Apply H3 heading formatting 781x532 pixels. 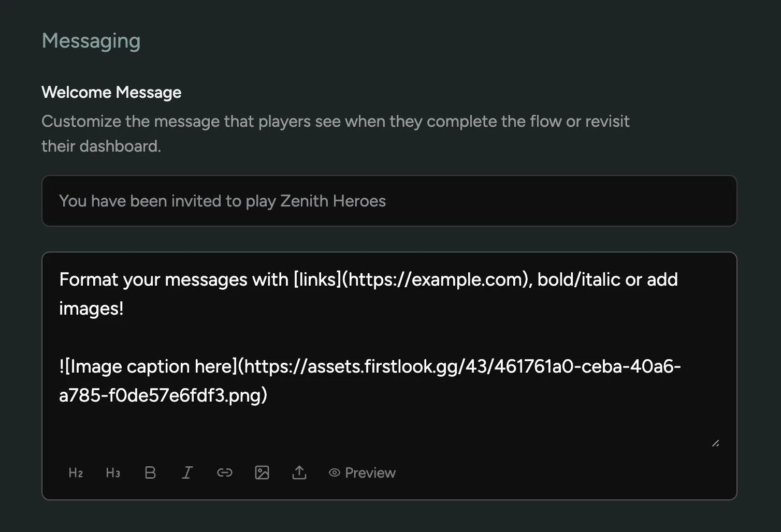(112, 472)
